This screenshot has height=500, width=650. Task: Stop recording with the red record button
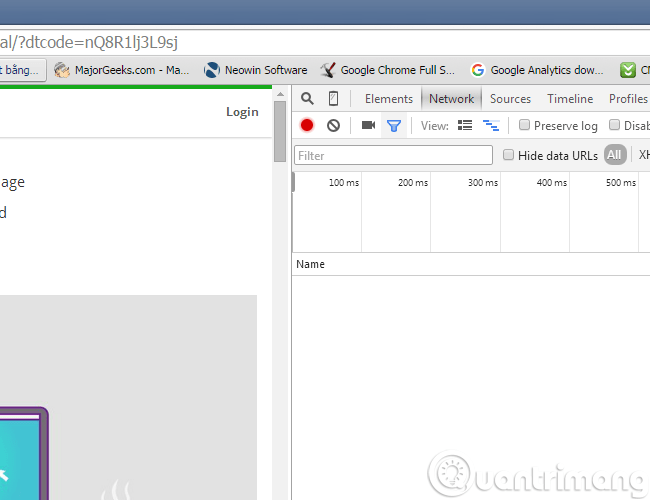tap(307, 125)
